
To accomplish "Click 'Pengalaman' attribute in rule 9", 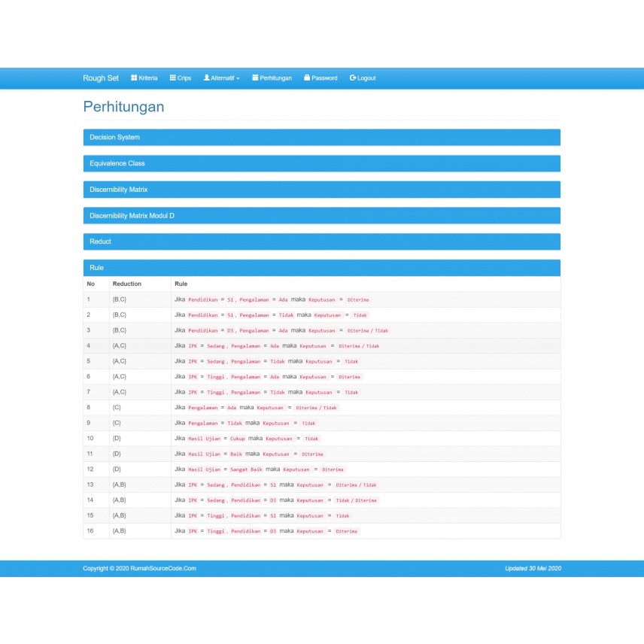I will coord(203,423).
